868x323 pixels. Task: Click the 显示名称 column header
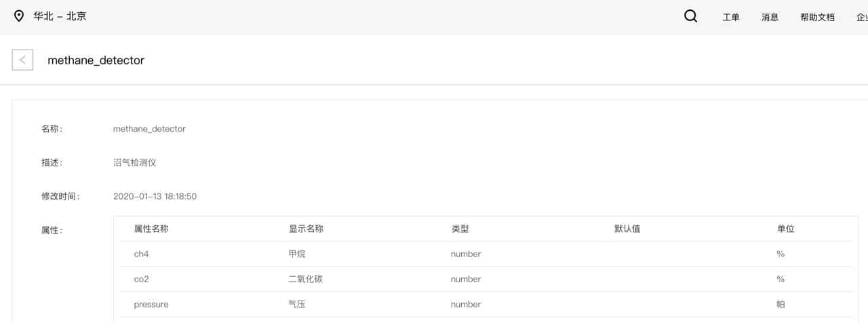pos(306,229)
